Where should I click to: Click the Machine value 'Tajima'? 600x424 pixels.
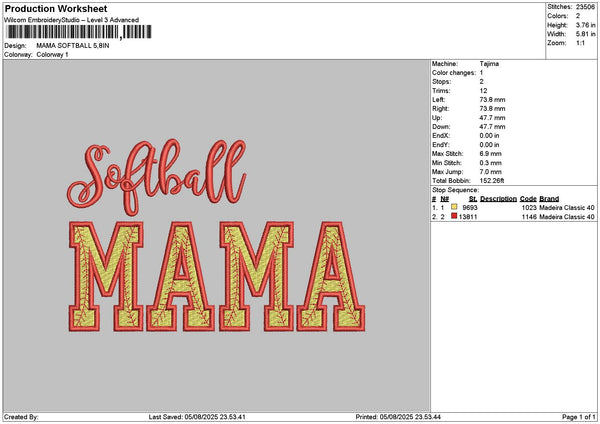[489, 64]
